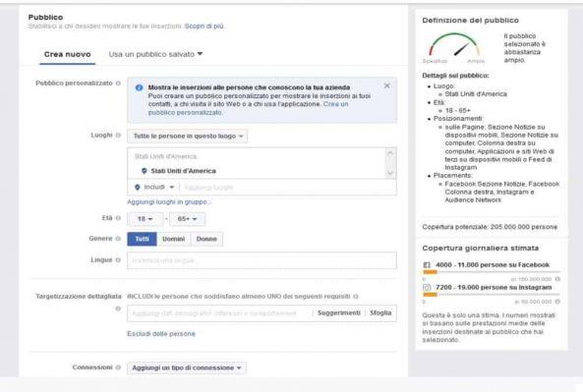Click the Instagram icon in daily reach
The width and height of the screenshot is (583, 392).
(427, 288)
